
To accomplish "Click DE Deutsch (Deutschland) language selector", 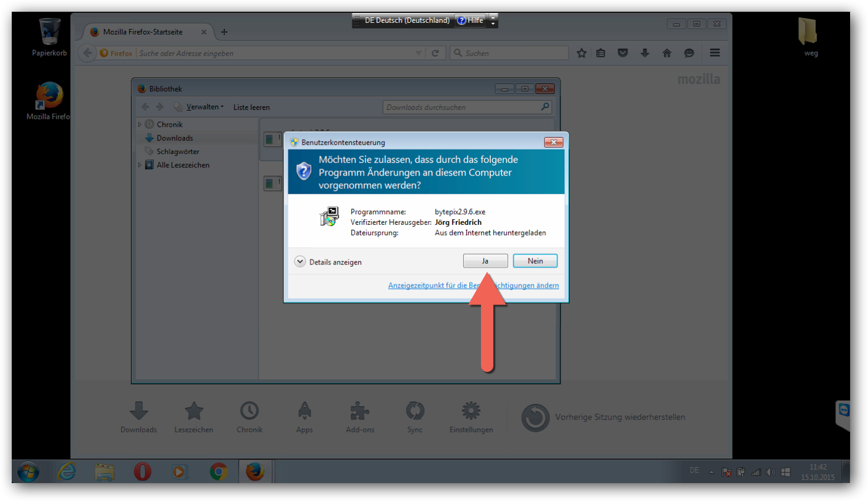I will tap(407, 20).
